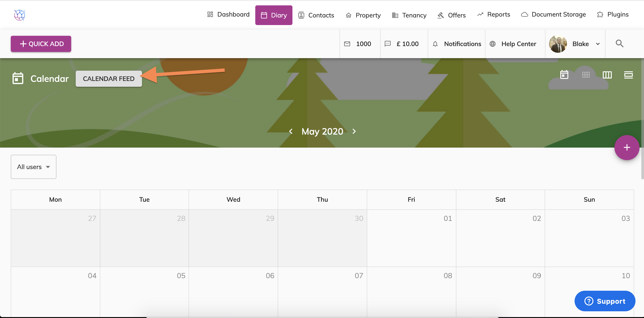Click the search magnifier icon

point(619,44)
